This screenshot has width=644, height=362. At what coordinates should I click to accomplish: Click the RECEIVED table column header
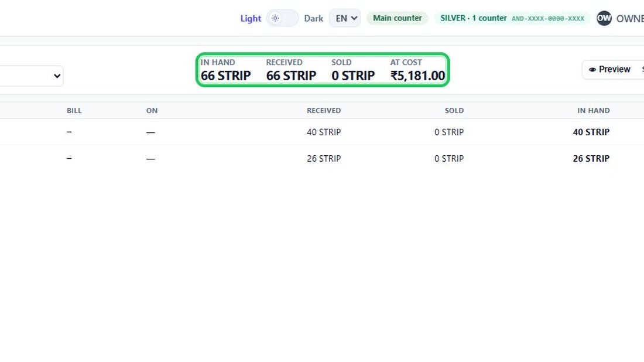324,111
